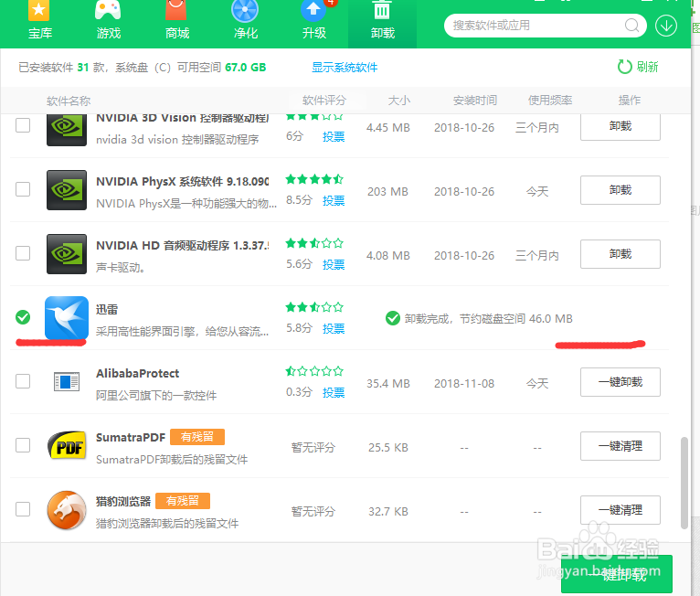Switch to the 净化 tab
Image resolution: width=700 pixels, height=596 pixels.
(246, 21)
